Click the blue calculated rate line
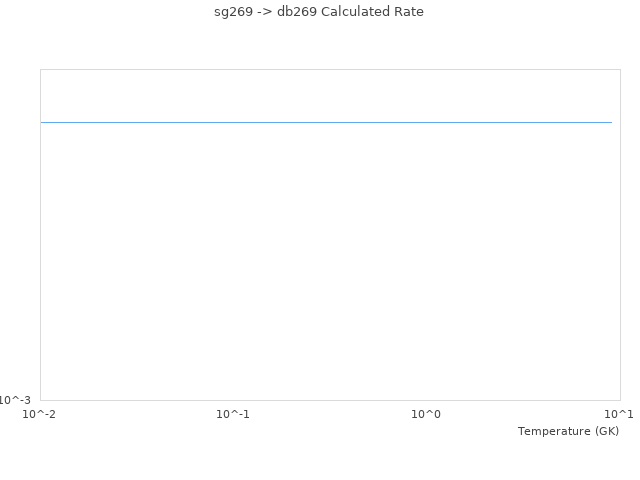 (326, 122)
